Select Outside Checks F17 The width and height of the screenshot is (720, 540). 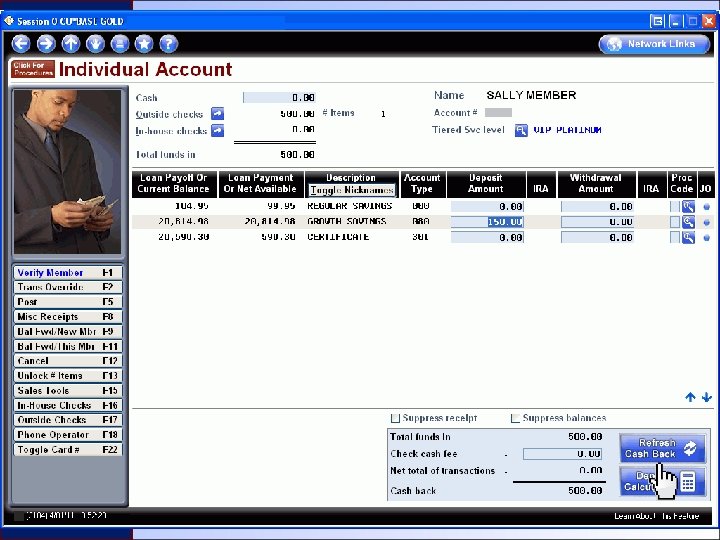[x=68, y=420]
